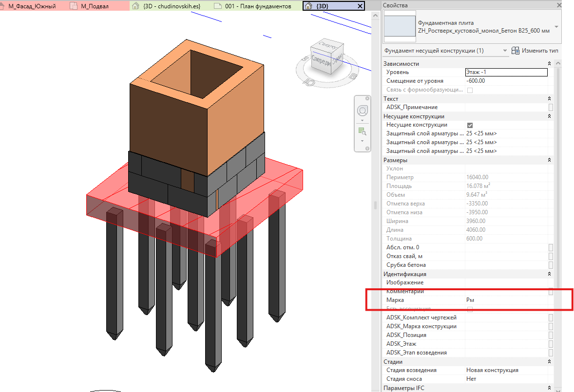Switch to М_Фасад_Южный tab
This screenshot has height=392, width=574.
[32, 6]
